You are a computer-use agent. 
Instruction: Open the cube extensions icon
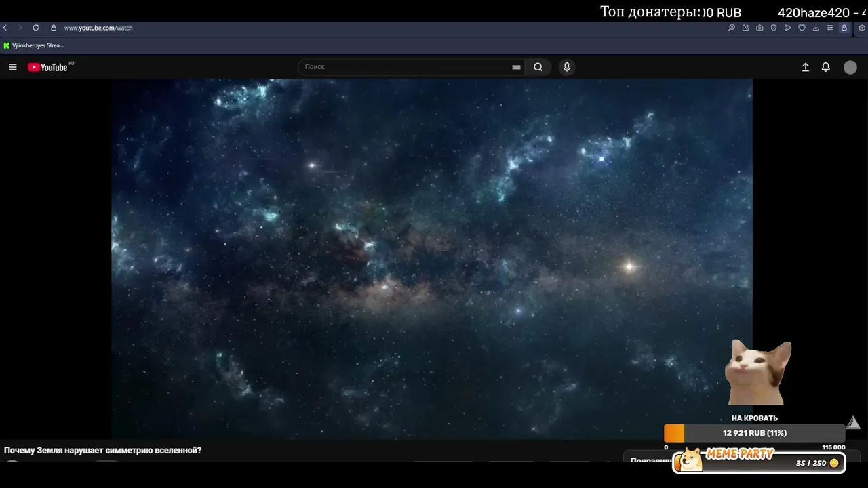coord(862,28)
